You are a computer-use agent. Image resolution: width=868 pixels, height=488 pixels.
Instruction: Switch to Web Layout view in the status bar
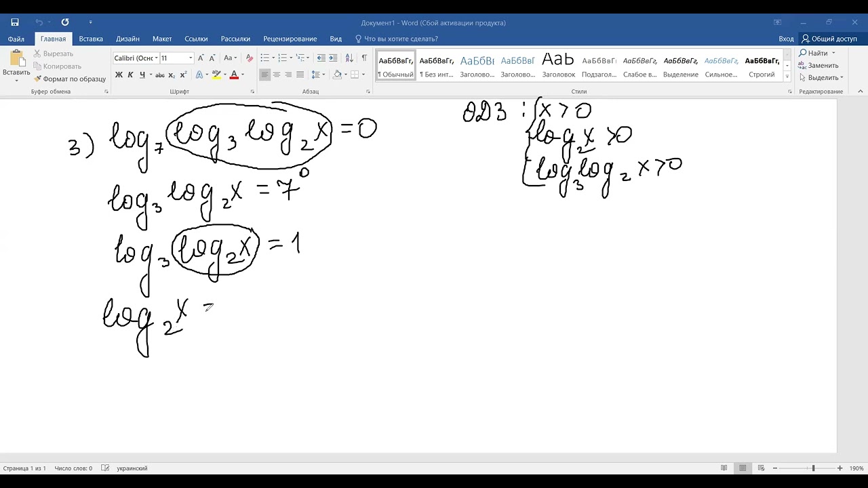pos(761,468)
